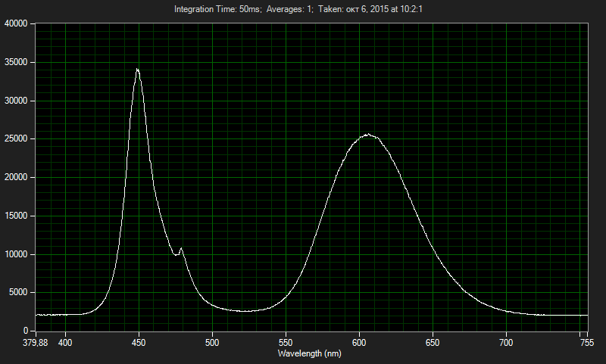Click the 650 label on the X axis
The width and height of the screenshot is (606, 364).
pyautogui.click(x=433, y=343)
